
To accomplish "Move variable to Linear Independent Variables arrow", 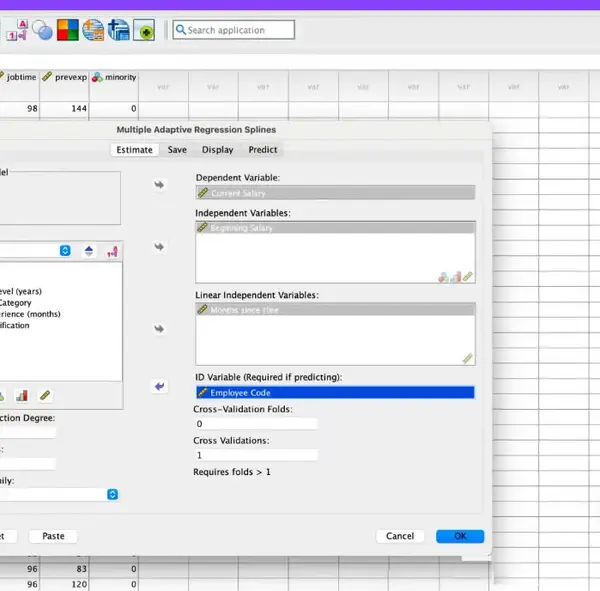I will click(x=159, y=329).
